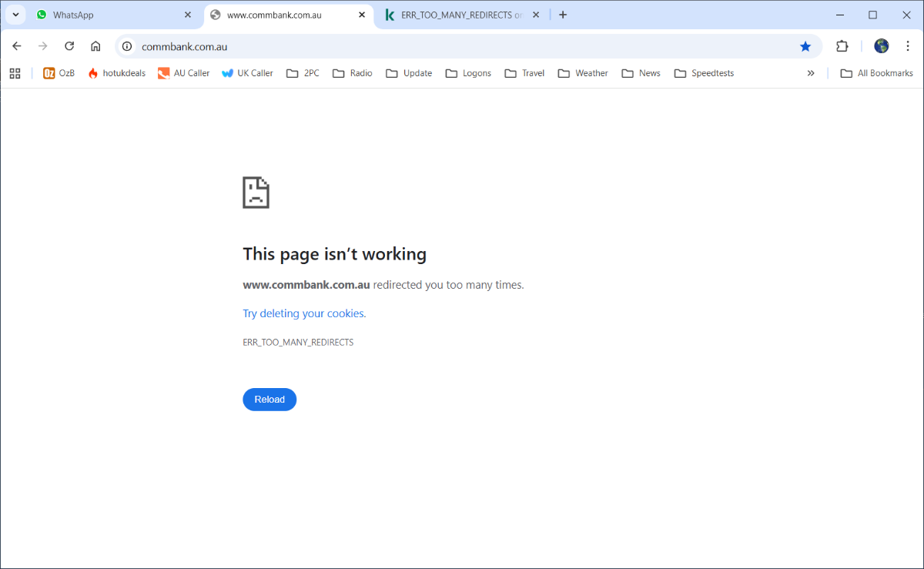Expand the Update bookmark folder
Image resolution: width=924 pixels, height=569 pixels.
click(x=409, y=73)
